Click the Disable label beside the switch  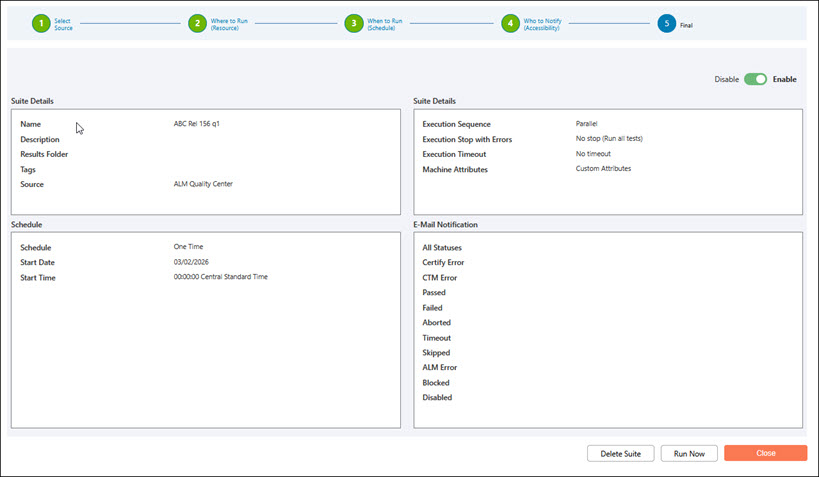(x=726, y=79)
